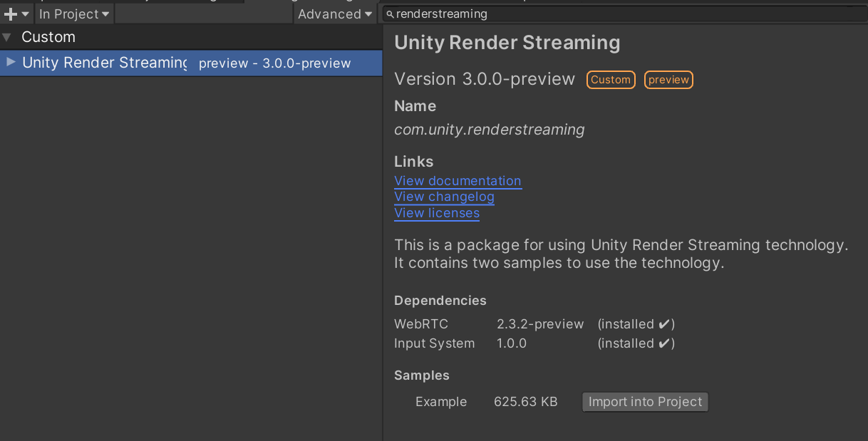868x441 pixels.
Task: Click the Import into Project button
Action: pos(644,401)
